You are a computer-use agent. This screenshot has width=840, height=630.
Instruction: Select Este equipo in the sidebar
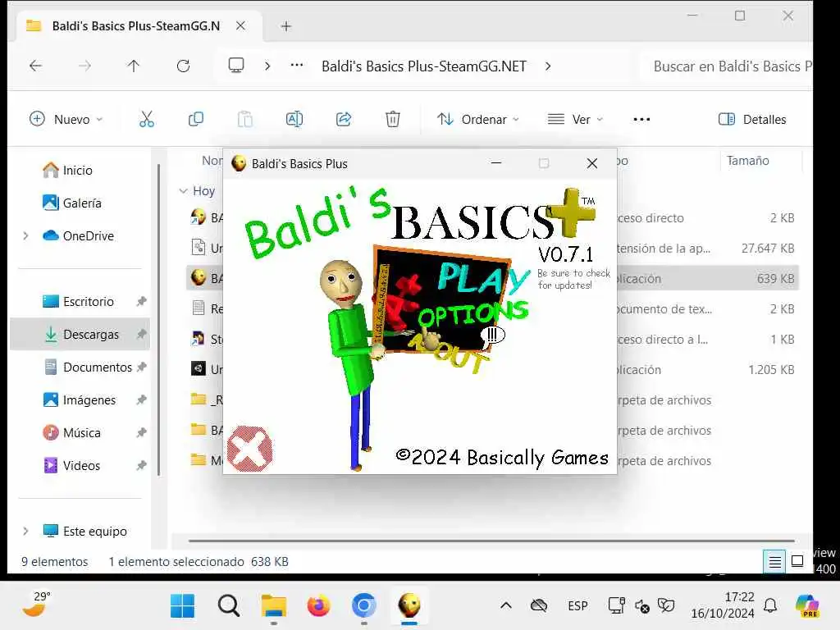point(95,531)
